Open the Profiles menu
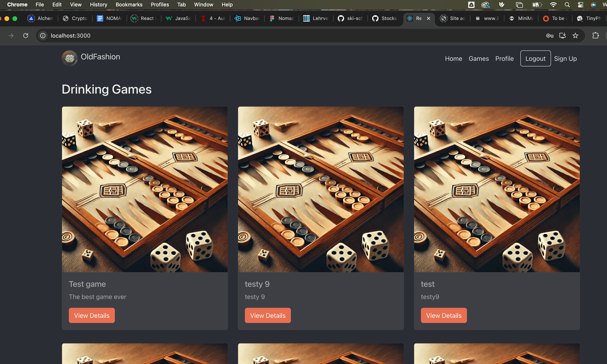Viewport: 607px width, 364px height. coord(160,5)
